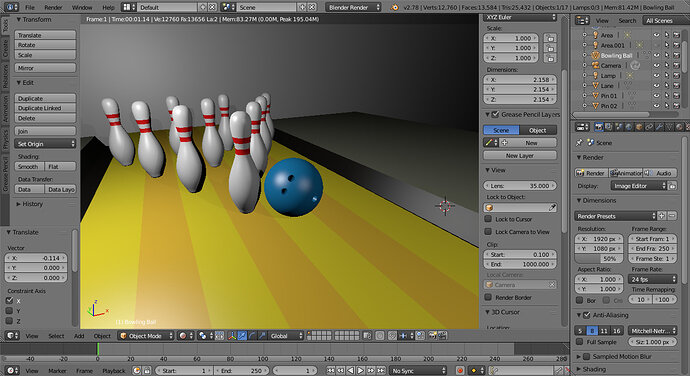Open the Marker menu in timeline

[57, 371]
